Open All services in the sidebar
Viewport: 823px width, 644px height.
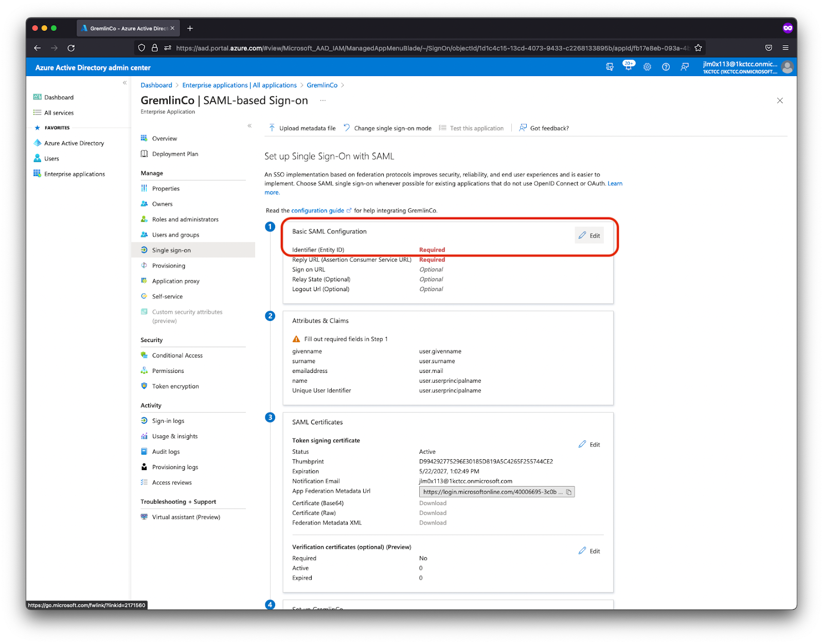59,113
